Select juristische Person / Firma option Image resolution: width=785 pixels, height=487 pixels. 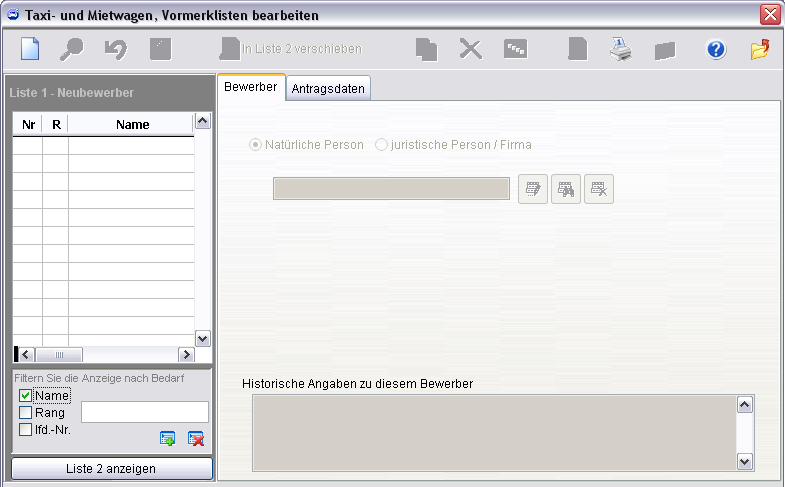click(x=382, y=145)
